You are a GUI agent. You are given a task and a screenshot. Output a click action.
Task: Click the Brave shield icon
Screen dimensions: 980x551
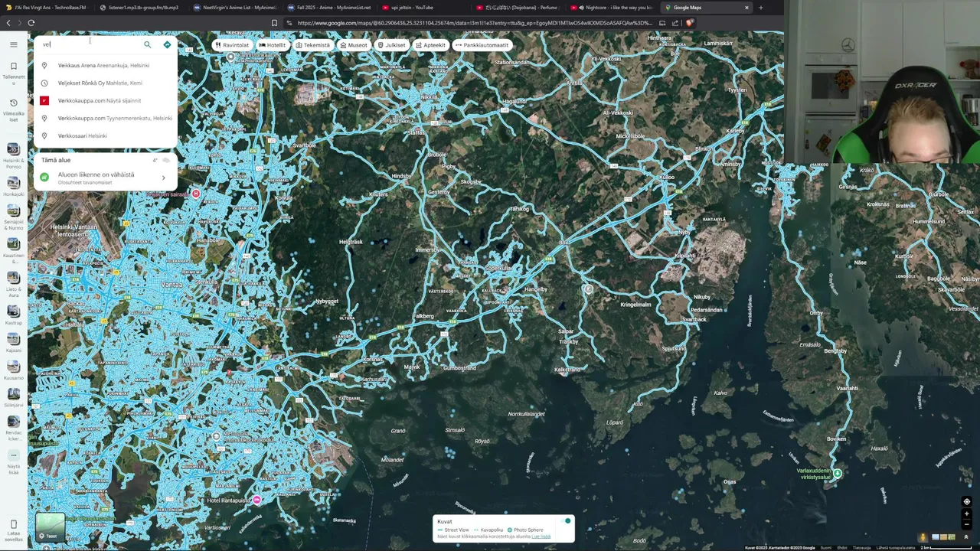tap(689, 23)
